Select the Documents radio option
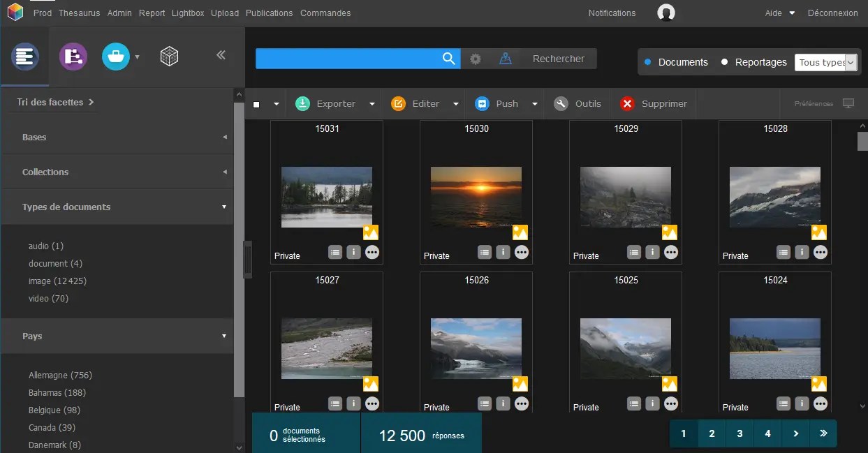The image size is (868, 453). tap(649, 62)
